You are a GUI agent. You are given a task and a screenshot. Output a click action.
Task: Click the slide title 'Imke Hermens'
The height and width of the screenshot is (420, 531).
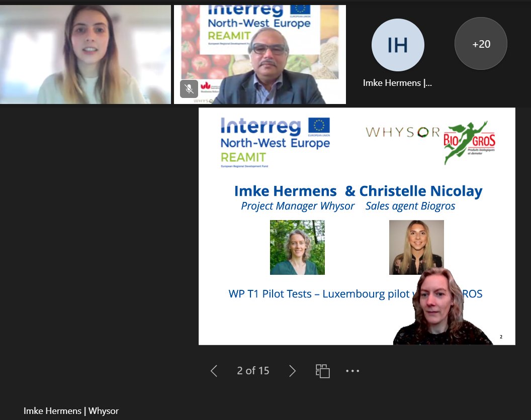(x=286, y=191)
